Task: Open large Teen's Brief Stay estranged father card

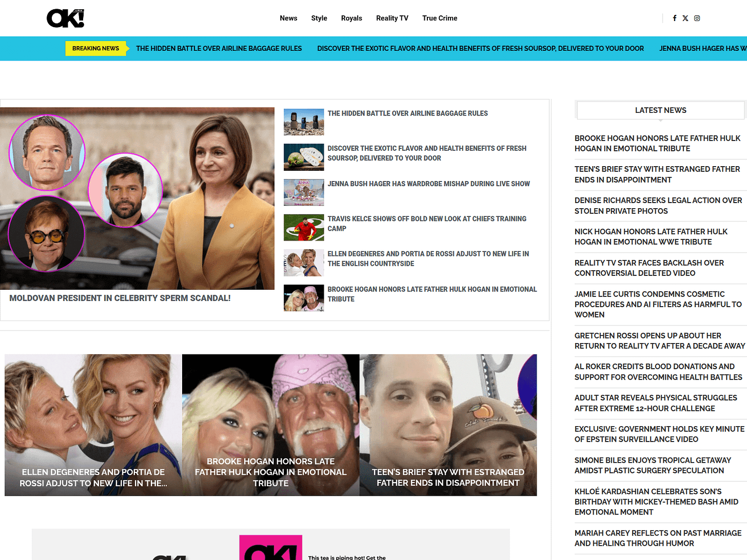Action: point(448,425)
